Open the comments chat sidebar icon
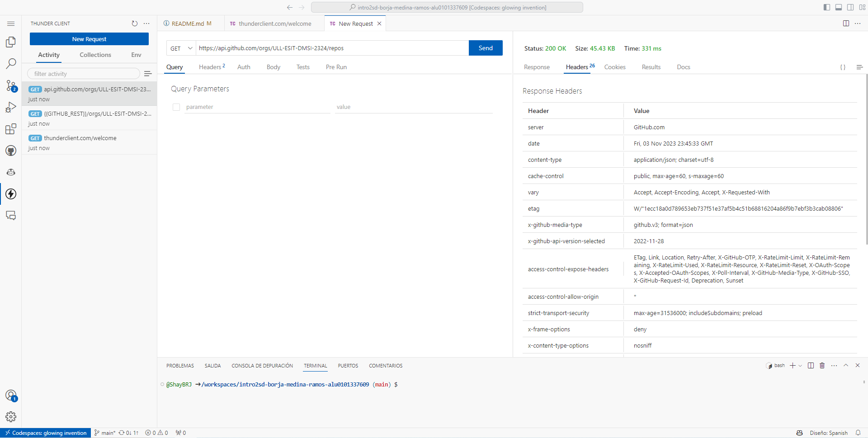The height and width of the screenshot is (438, 868). coord(11,216)
